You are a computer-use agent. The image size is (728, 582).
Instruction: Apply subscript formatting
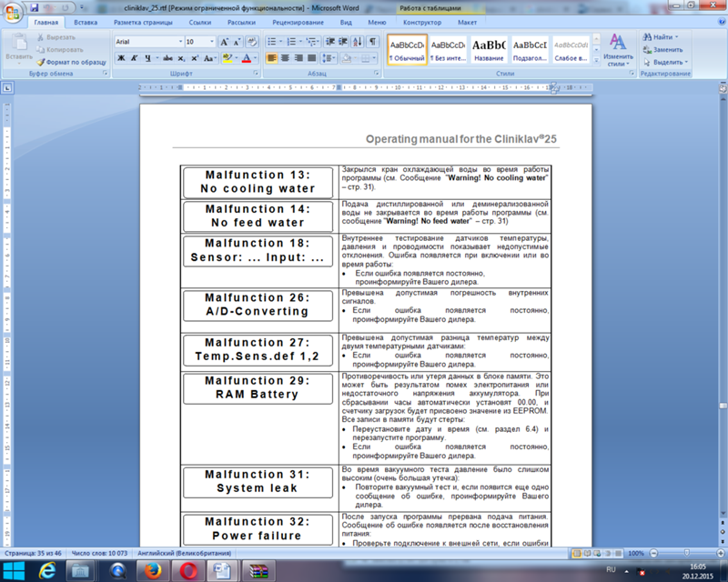tap(181, 58)
